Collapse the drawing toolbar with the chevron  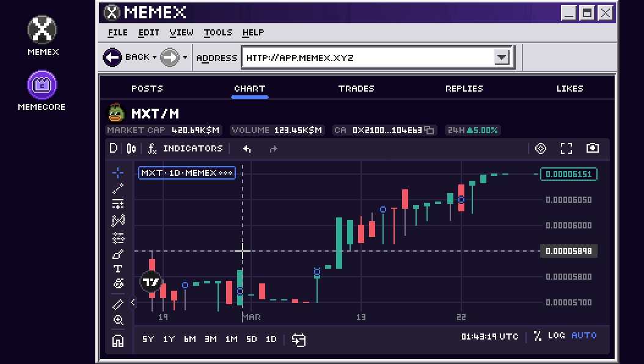(133, 302)
